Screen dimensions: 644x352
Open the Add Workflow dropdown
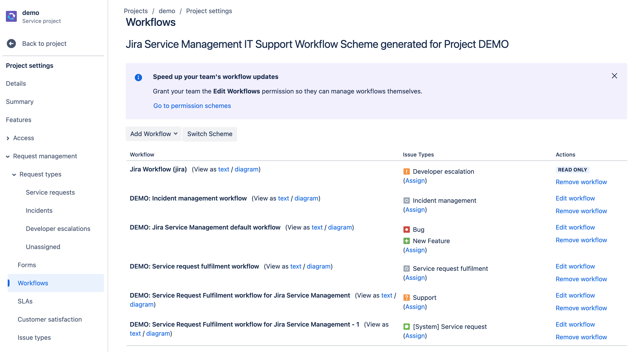click(x=153, y=134)
